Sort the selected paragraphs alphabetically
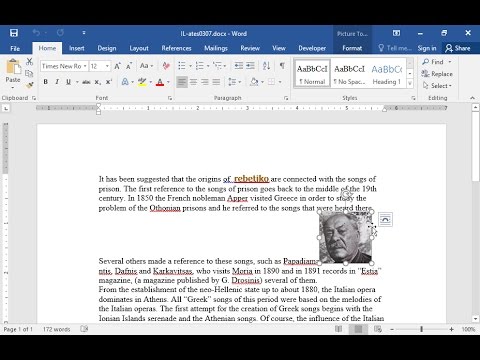This screenshot has height=360, width=480. (x=266, y=66)
